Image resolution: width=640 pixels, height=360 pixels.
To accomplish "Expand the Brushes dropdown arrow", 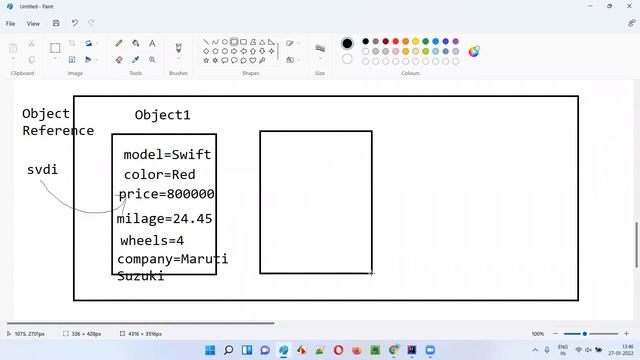I will click(178, 59).
